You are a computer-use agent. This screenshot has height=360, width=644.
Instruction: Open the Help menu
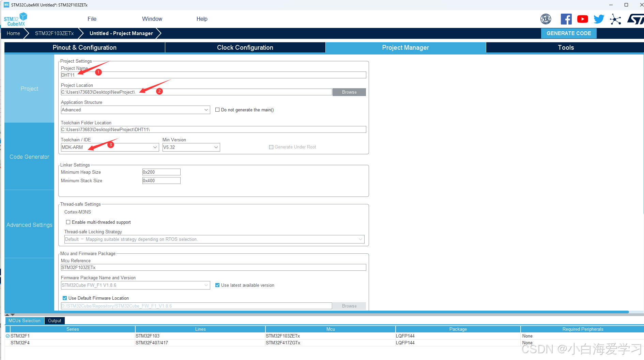tap(202, 19)
